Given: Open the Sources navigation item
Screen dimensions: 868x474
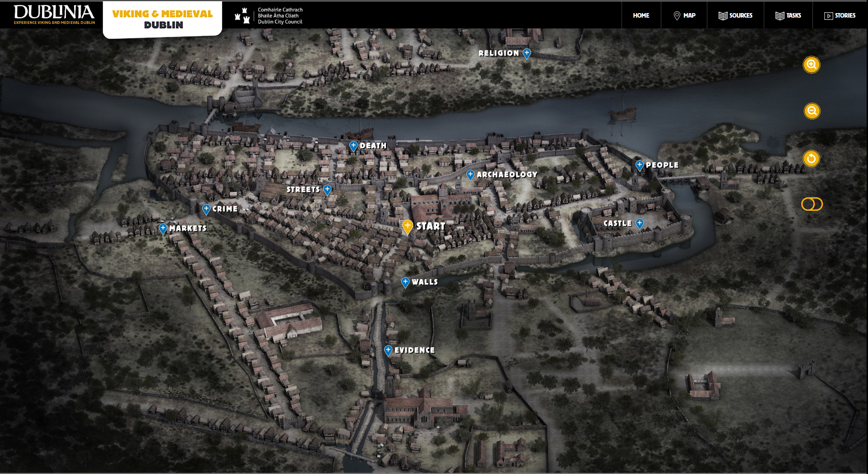Looking at the screenshot, I should [735, 15].
